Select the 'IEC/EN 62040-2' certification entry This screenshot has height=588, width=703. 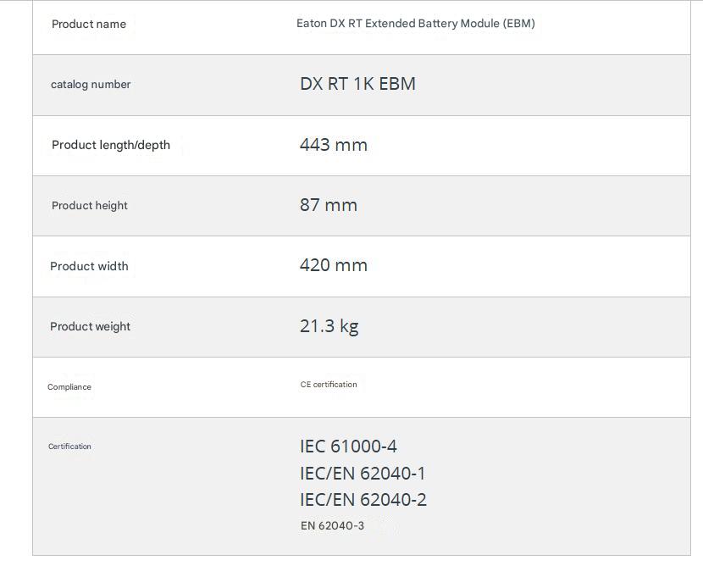(x=363, y=500)
